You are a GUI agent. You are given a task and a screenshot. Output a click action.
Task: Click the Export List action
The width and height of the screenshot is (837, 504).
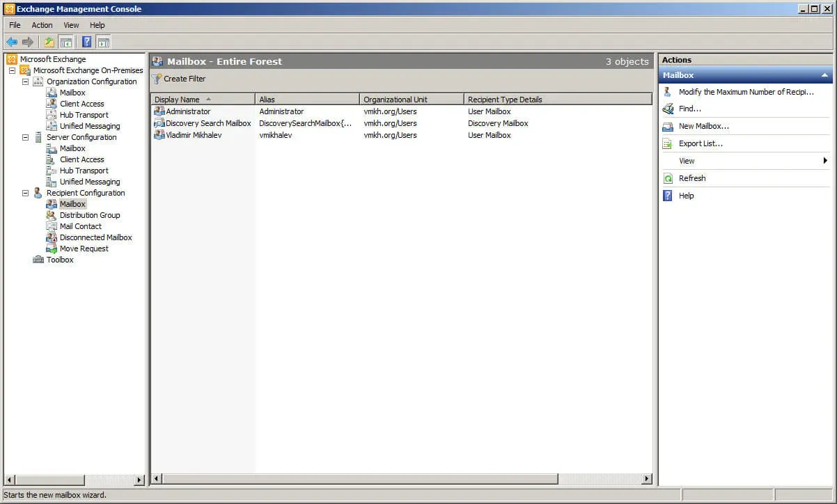(x=701, y=143)
